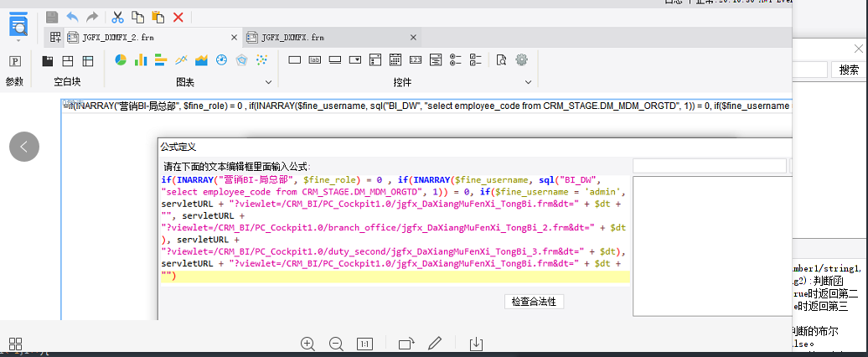Screen dimensions: 868x357
Task: Select the dropdown combo box widget
Action: (355, 59)
